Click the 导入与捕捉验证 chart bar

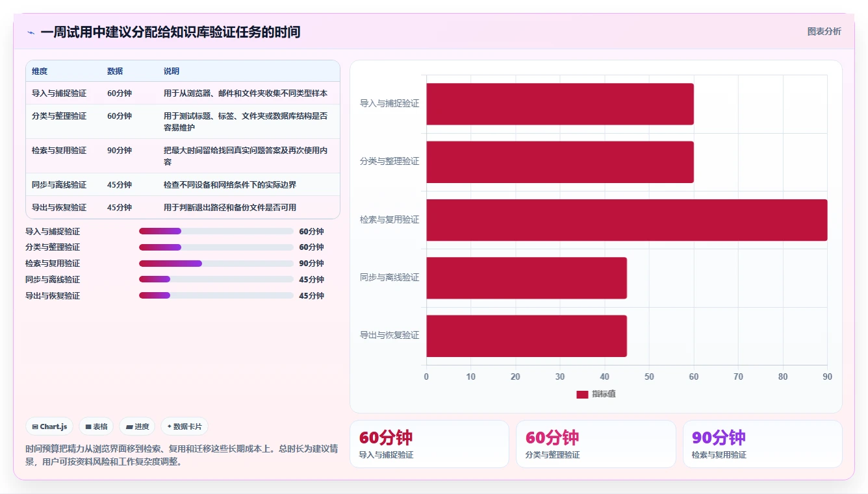(x=560, y=104)
